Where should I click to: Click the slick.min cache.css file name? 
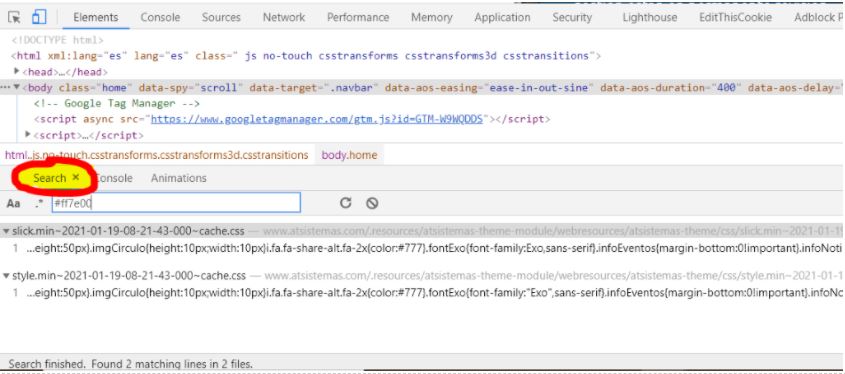(128, 231)
